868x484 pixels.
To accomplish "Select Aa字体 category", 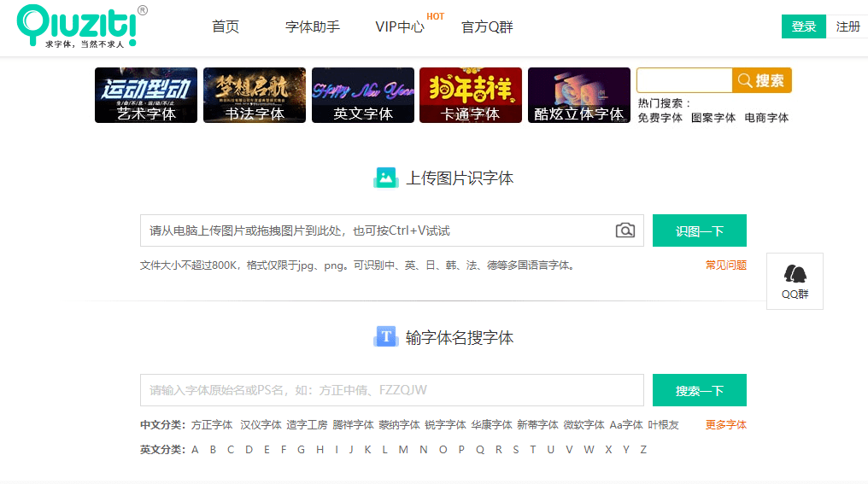I will click(x=626, y=425).
